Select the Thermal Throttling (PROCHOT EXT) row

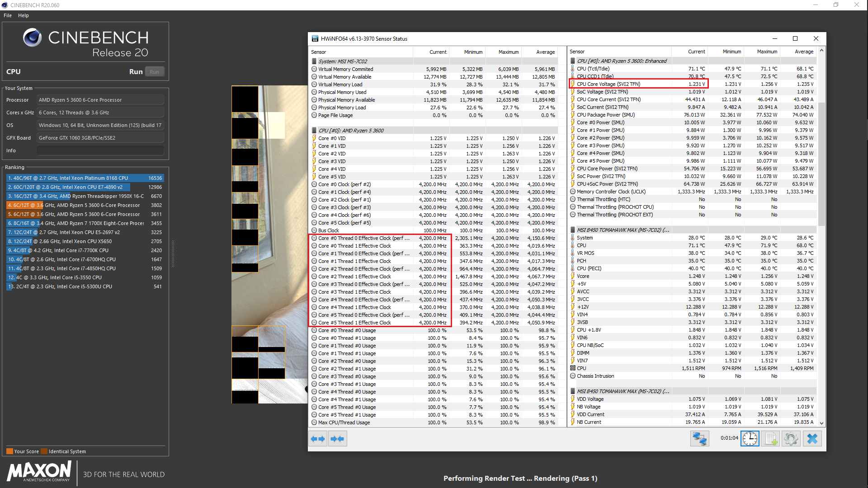692,215
